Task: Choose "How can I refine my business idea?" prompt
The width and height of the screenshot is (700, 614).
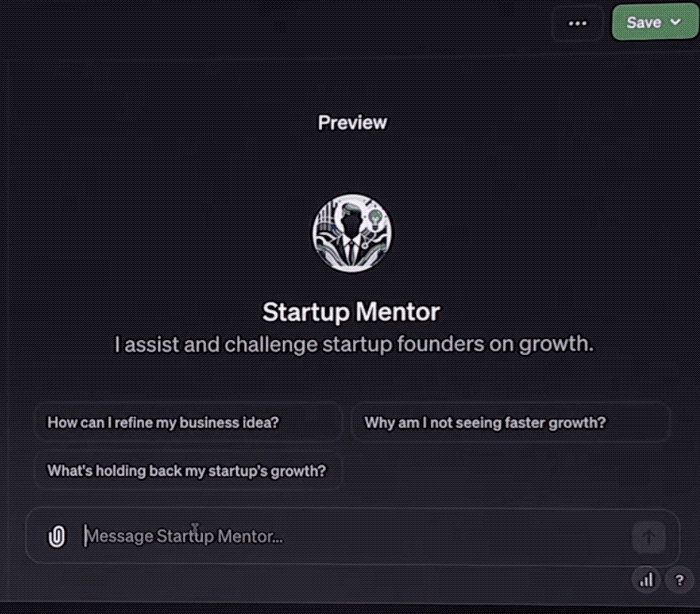Action: point(163,422)
